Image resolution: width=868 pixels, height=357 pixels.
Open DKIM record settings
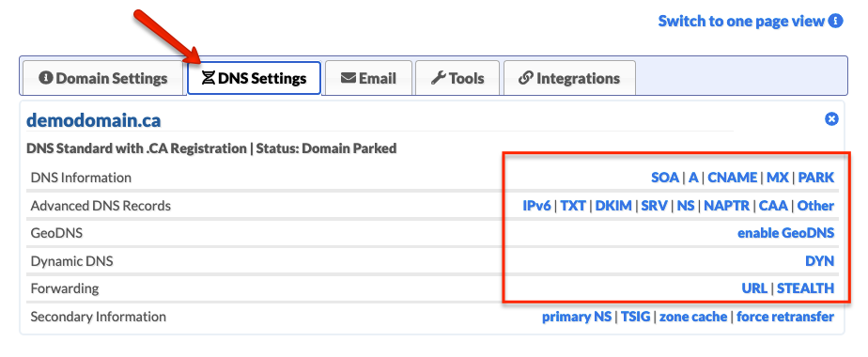click(x=613, y=206)
